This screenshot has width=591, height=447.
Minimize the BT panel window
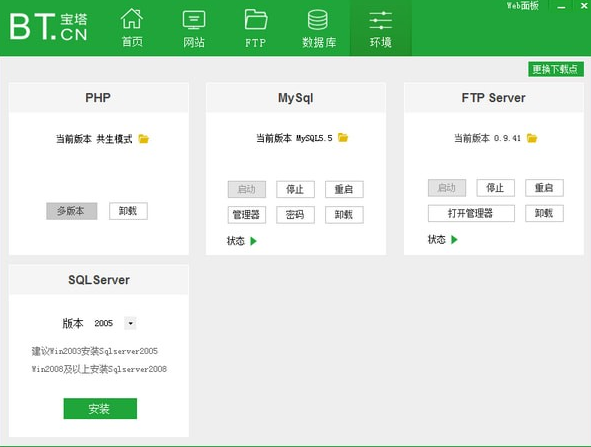coord(561,7)
